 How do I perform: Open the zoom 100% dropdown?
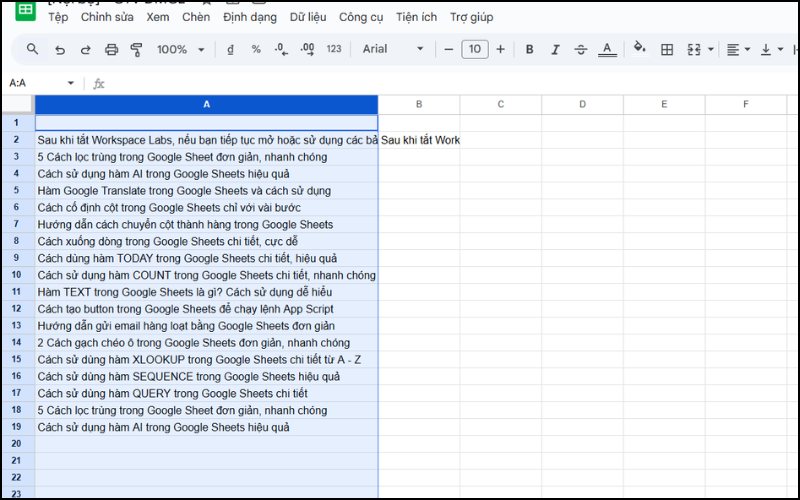click(x=180, y=49)
